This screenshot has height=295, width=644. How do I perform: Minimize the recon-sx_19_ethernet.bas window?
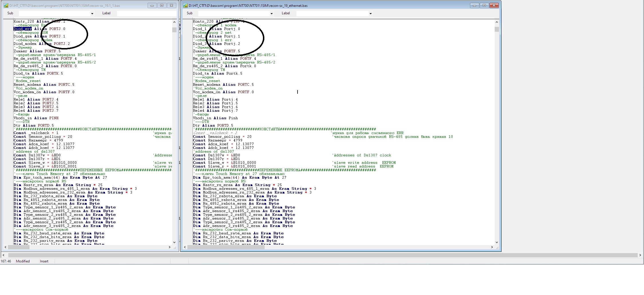(x=474, y=5)
